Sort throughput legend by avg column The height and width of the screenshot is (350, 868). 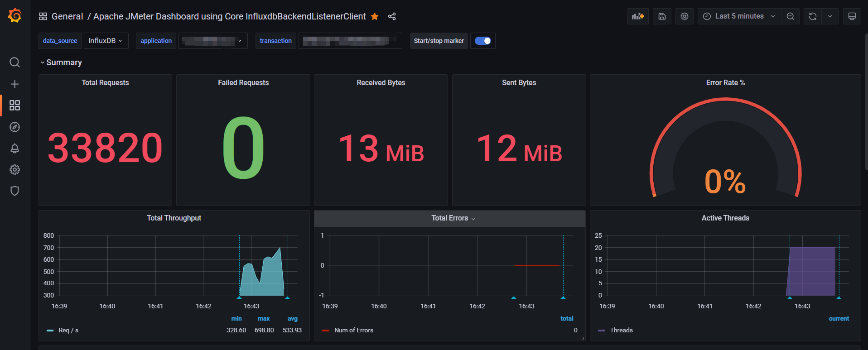pyautogui.click(x=293, y=318)
